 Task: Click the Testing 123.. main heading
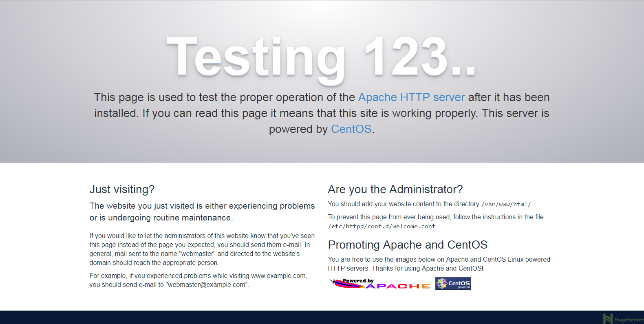coord(322,57)
